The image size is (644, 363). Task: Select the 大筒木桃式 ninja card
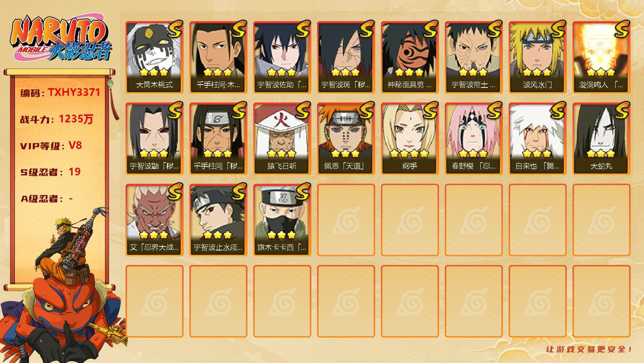click(x=154, y=57)
